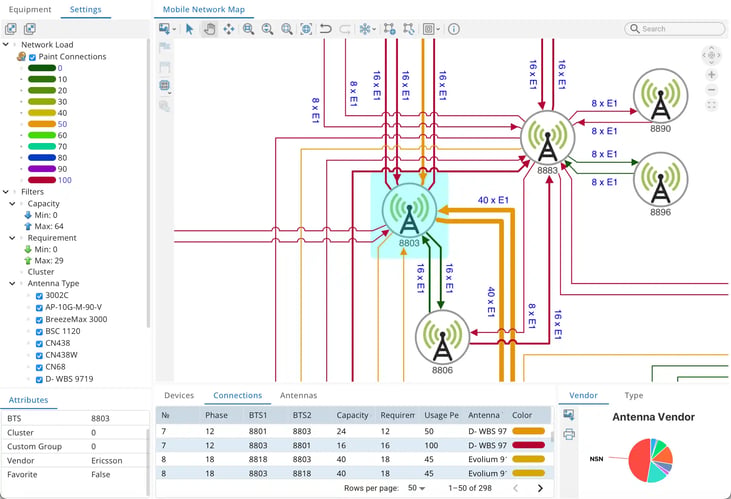
Task: Click the export image toolbar icon
Action: pos(164,29)
